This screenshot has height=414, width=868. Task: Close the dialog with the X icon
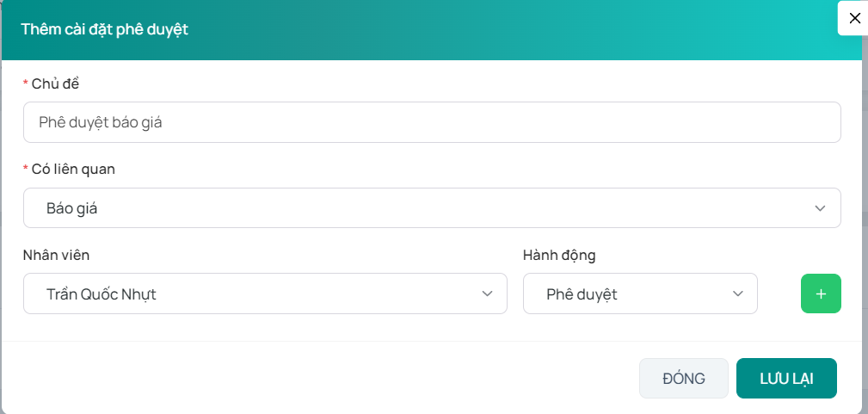tap(854, 18)
